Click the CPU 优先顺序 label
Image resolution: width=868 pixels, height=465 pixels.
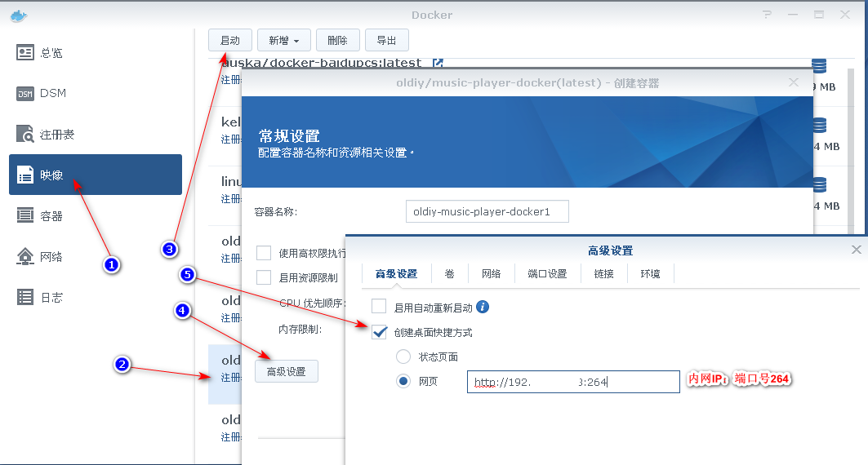coord(313,303)
